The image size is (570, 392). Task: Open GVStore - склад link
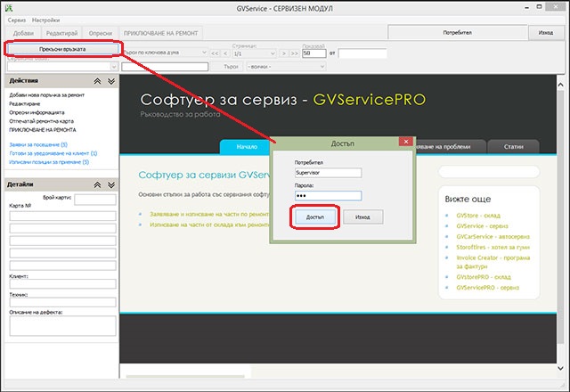pos(478,216)
